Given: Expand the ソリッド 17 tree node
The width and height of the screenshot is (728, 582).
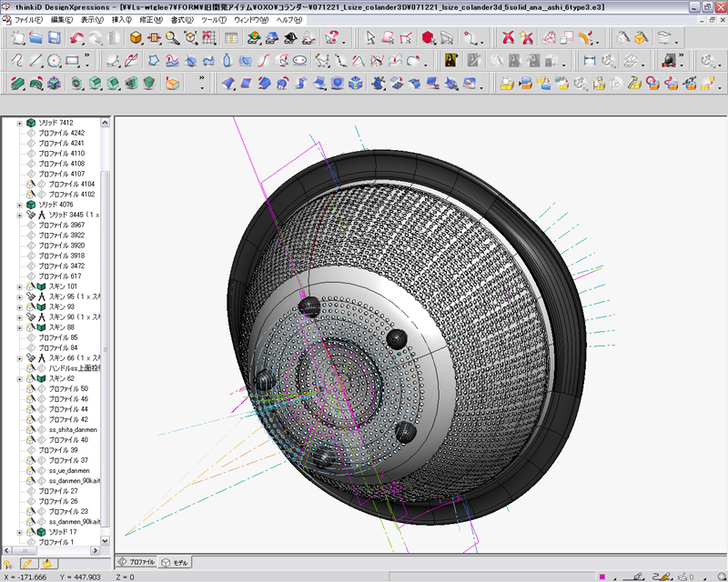Looking at the screenshot, I should (x=19, y=532).
